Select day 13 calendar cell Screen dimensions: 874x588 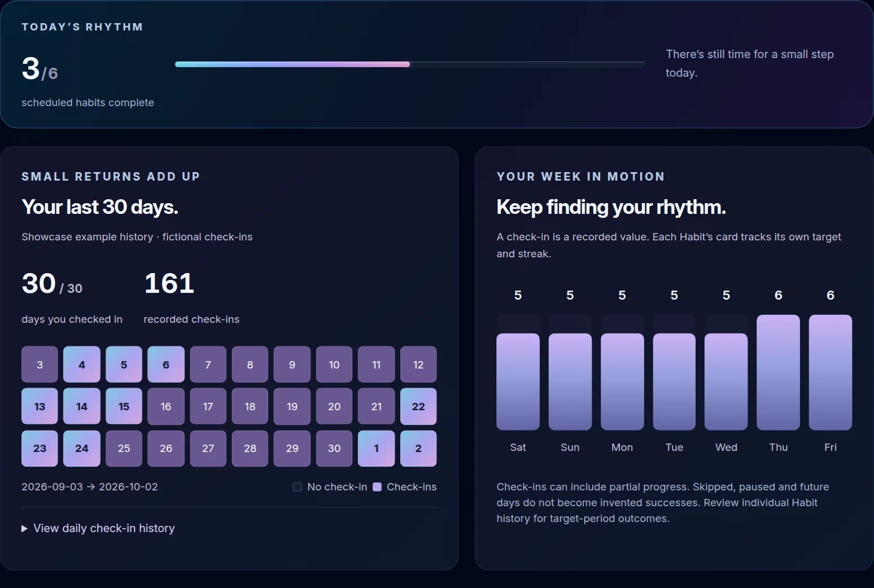click(40, 406)
